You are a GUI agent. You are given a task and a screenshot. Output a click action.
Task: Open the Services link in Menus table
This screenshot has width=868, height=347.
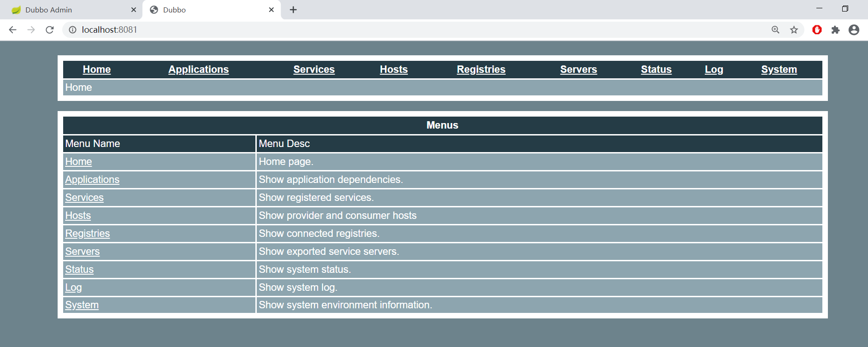84,198
